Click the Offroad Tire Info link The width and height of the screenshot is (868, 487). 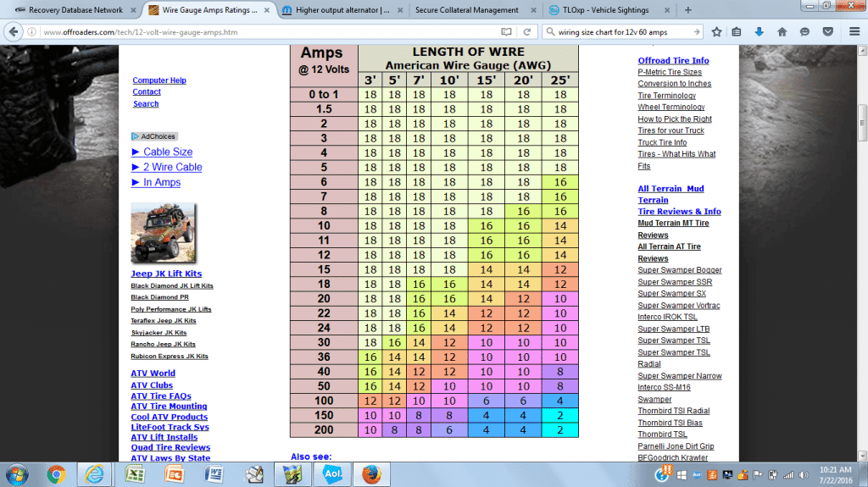(673, 61)
